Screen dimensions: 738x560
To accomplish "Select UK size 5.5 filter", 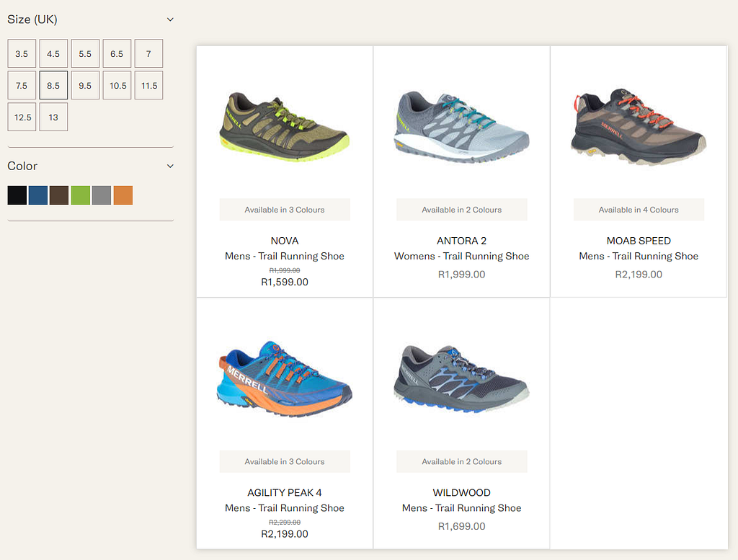I will pos(85,53).
